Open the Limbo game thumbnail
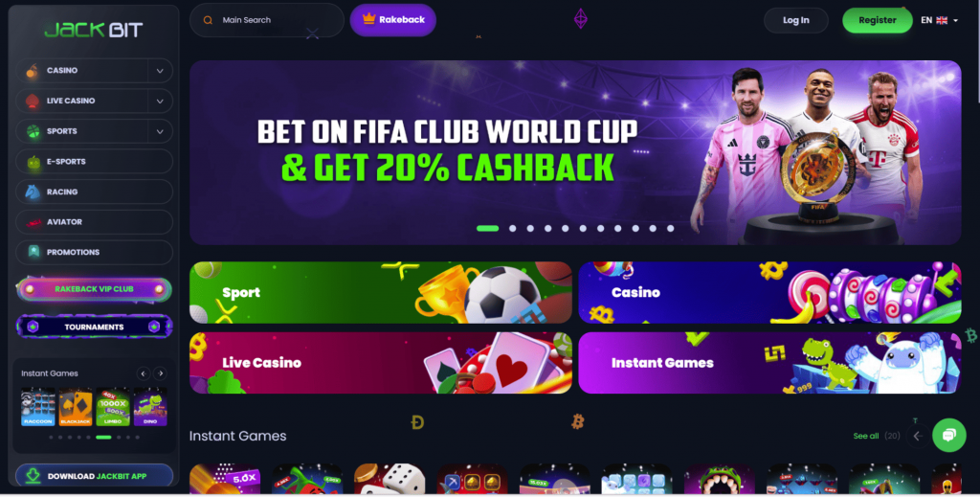980x497 pixels. [x=113, y=407]
